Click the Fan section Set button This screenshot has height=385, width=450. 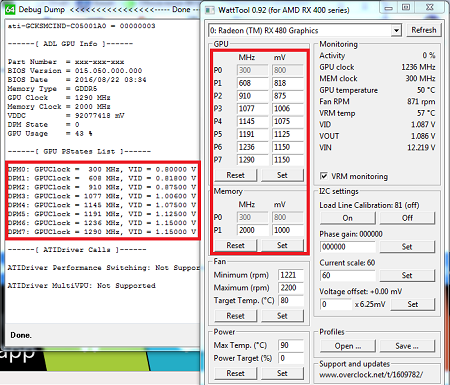(x=282, y=316)
